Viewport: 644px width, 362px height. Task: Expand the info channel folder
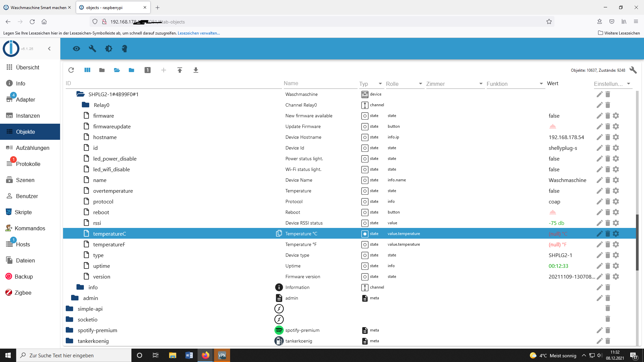80,287
